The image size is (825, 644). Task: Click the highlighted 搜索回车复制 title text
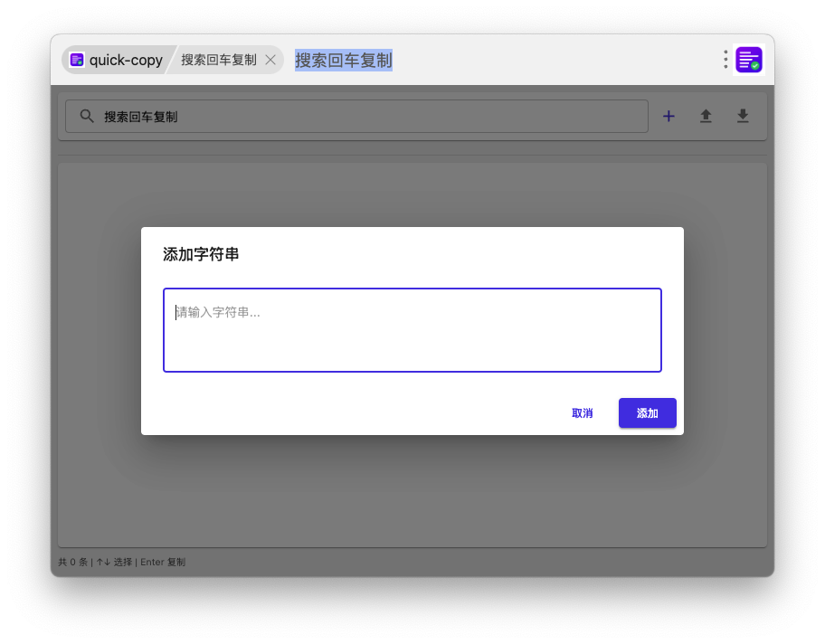[x=344, y=60]
